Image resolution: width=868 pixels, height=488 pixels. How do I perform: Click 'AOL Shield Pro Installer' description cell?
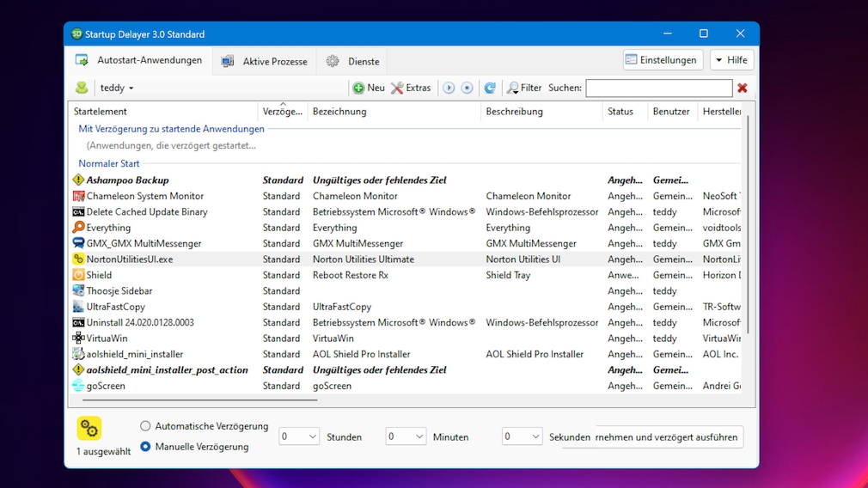point(535,354)
